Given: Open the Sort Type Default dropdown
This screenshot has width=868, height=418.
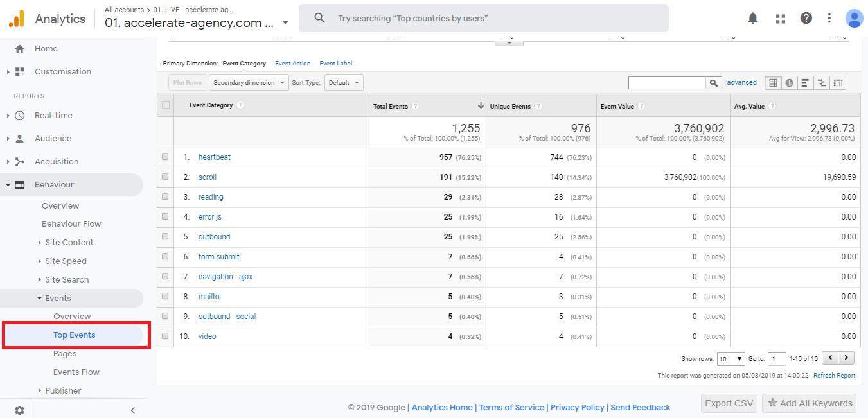Looking at the screenshot, I should pos(344,83).
